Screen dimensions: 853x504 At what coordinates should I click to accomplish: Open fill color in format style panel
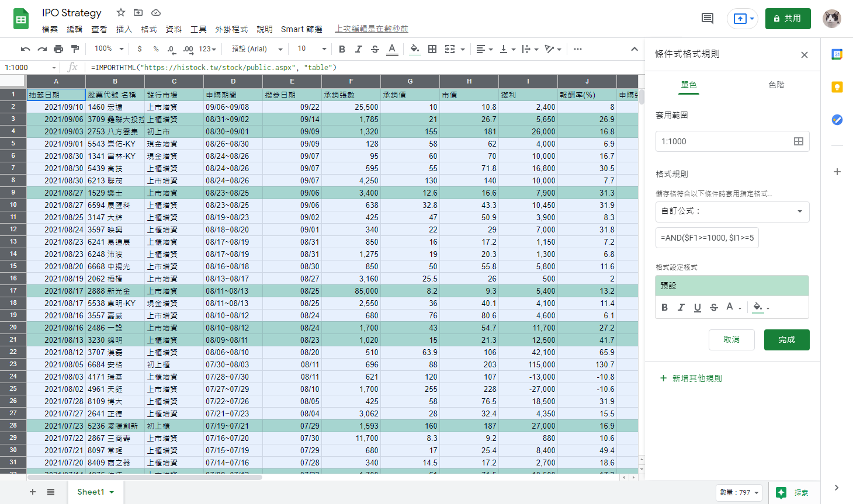point(761,307)
